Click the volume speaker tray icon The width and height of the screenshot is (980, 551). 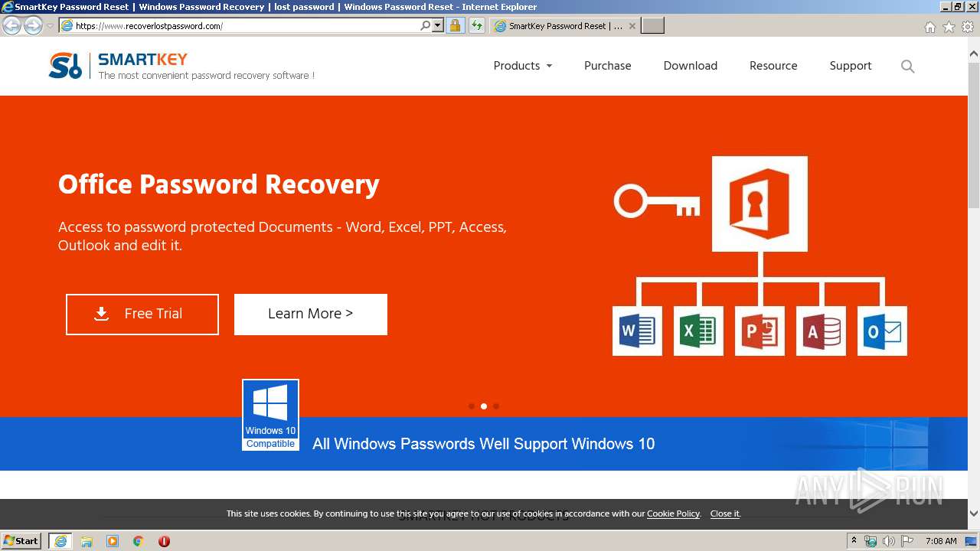click(x=890, y=541)
